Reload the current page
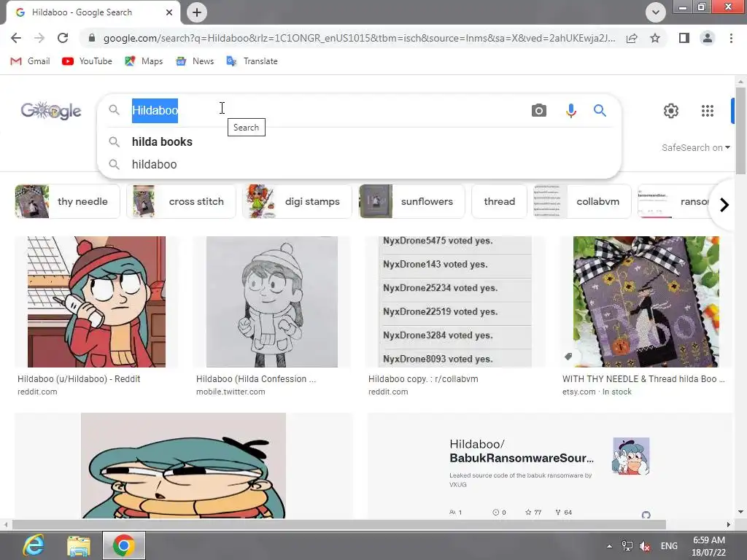Screen dimensions: 747x560 (x=63, y=38)
